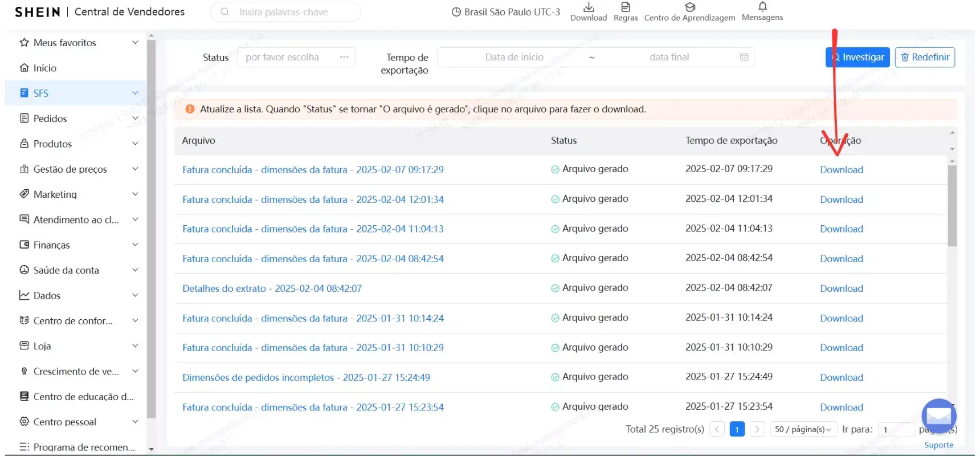Click the Gestão de preços icon

click(24, 169)
